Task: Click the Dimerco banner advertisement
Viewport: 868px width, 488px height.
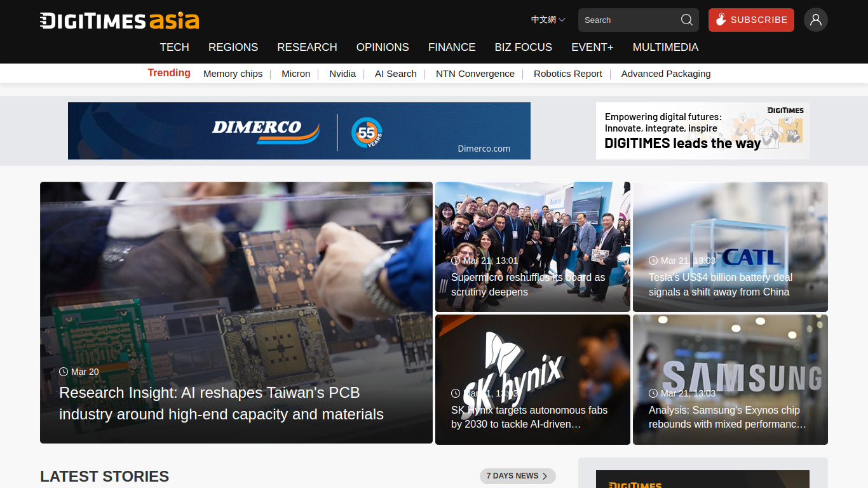Action: [x=299, y=131]
